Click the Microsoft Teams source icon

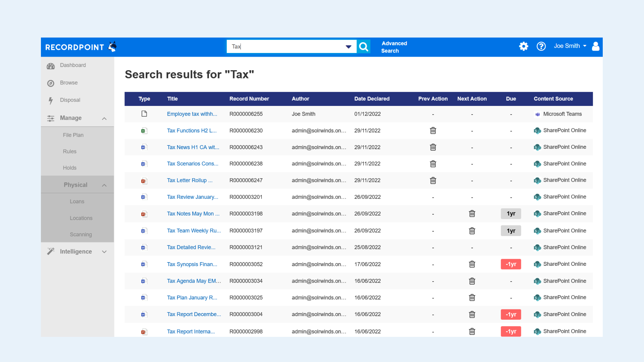click(x=537, y=114)
